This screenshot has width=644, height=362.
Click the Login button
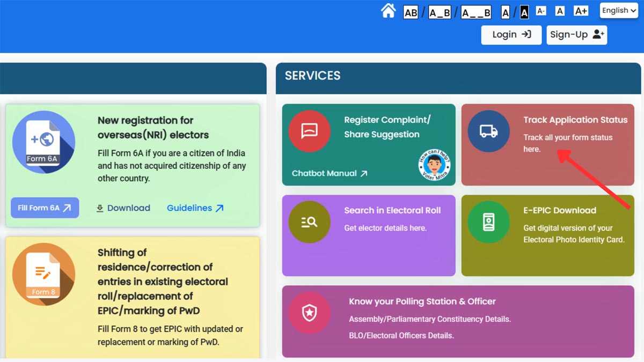point(510,34)
